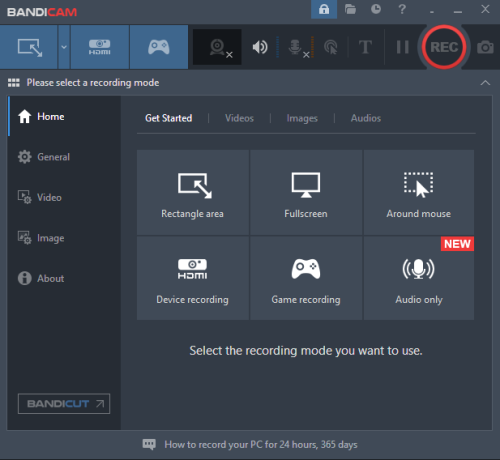This screenshot has width=500, height=460.
Task: Select the screen recording mode icon
Action: (29, 47)
